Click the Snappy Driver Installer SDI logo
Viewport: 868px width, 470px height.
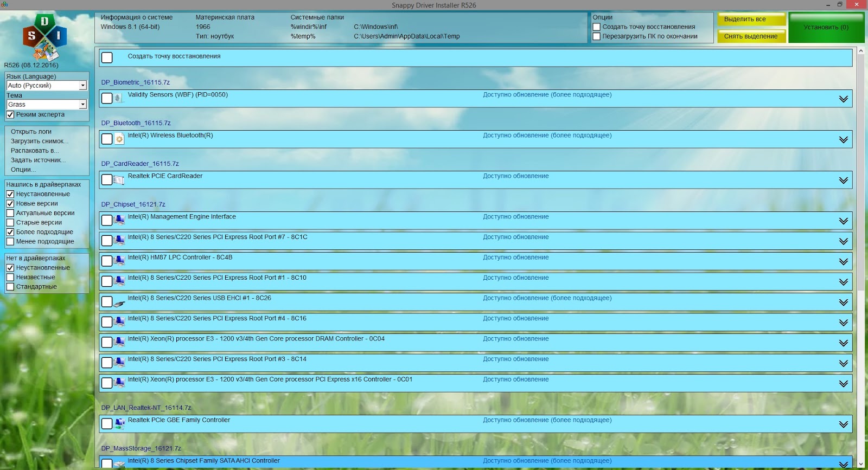(x=44, y=37)
